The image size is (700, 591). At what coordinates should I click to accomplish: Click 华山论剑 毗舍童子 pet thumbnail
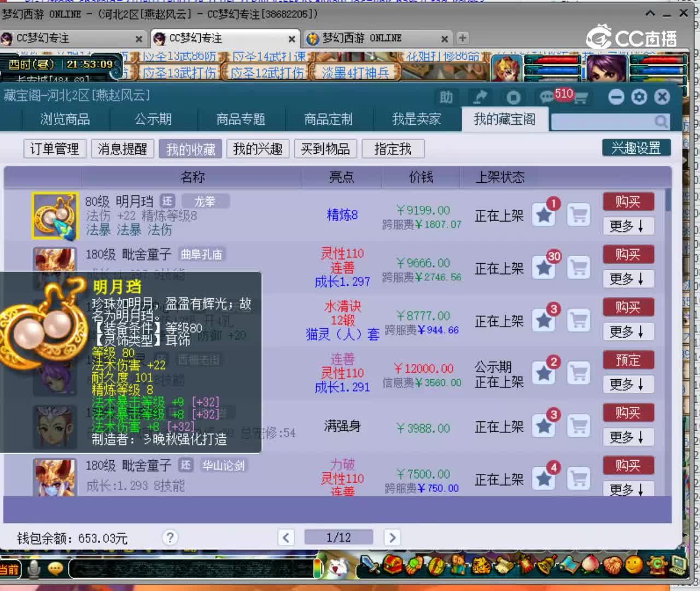55,478
